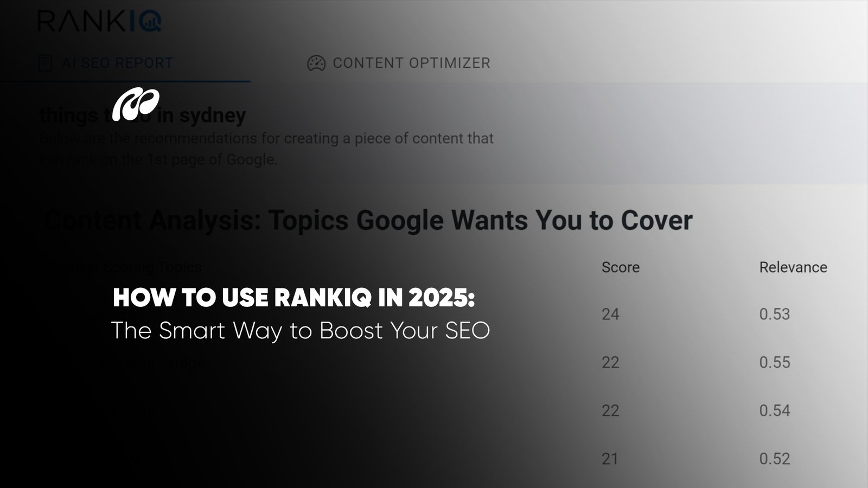
Task: Click the AI SEO Report document icon
Action: coord(46,63)
